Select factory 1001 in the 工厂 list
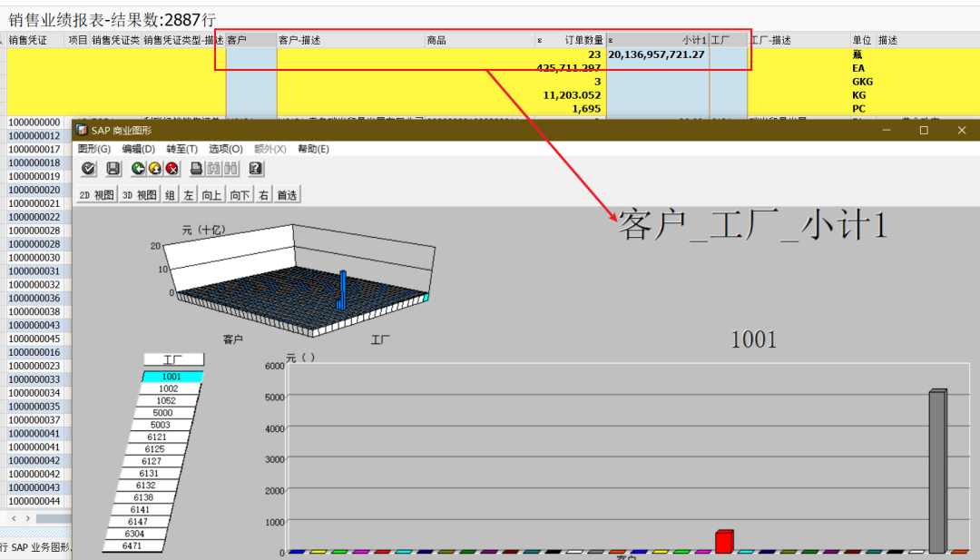980x560 pixels. pos(171,377)
